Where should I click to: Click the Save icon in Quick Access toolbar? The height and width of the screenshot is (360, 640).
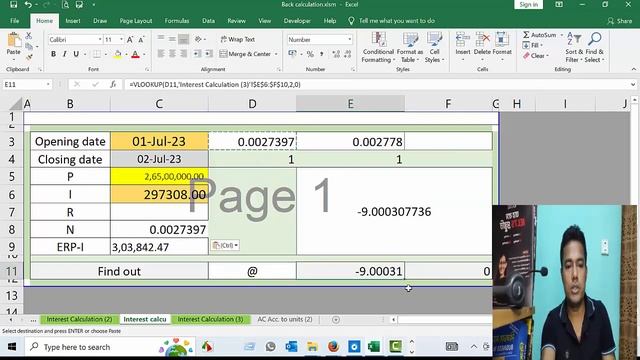coord(13,4)
